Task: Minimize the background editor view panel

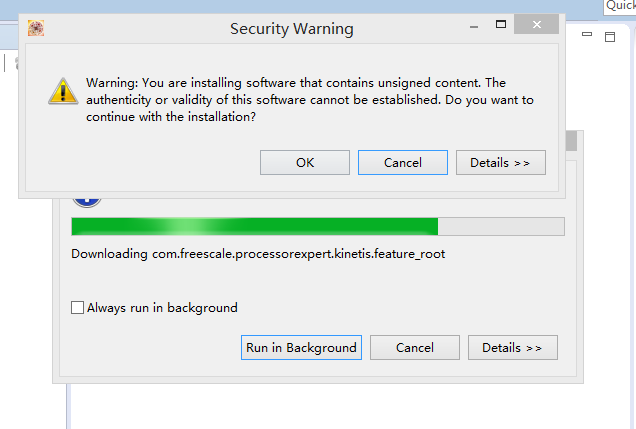Action: [587, 36]
